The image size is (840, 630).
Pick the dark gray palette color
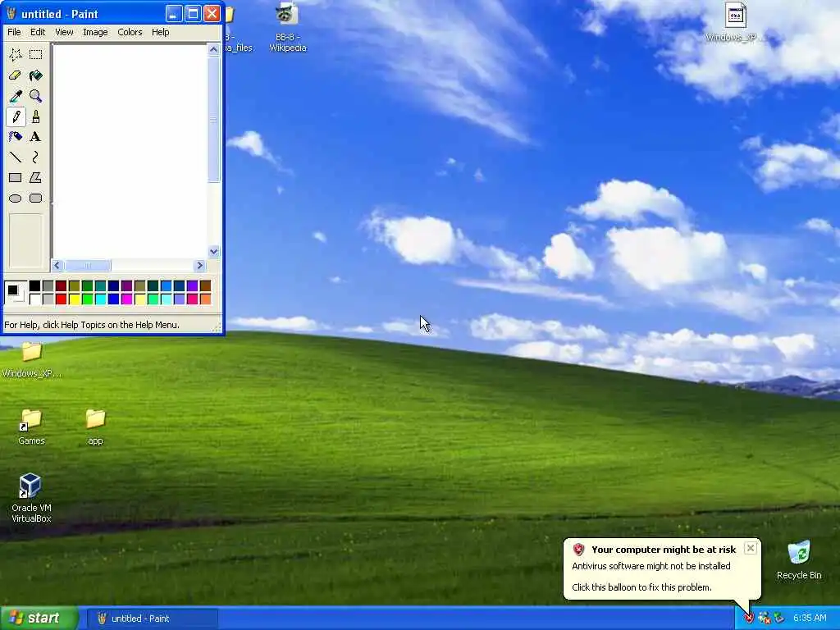pos(48,286)
